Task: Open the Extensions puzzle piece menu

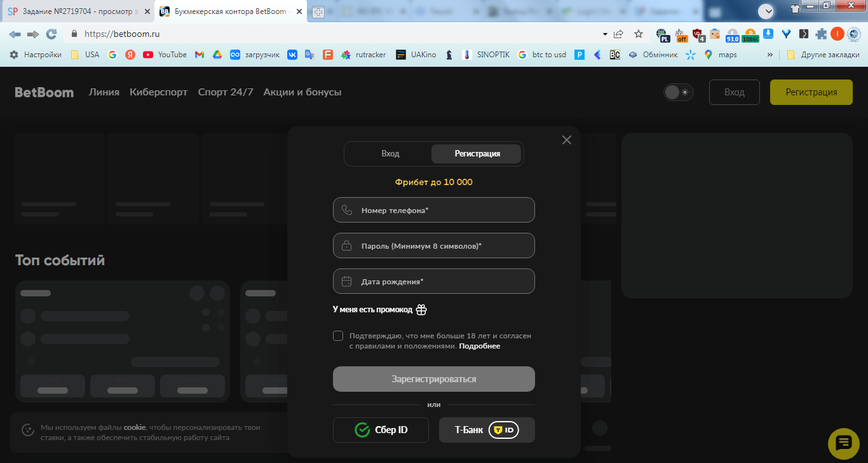Action: click(822, 34)
